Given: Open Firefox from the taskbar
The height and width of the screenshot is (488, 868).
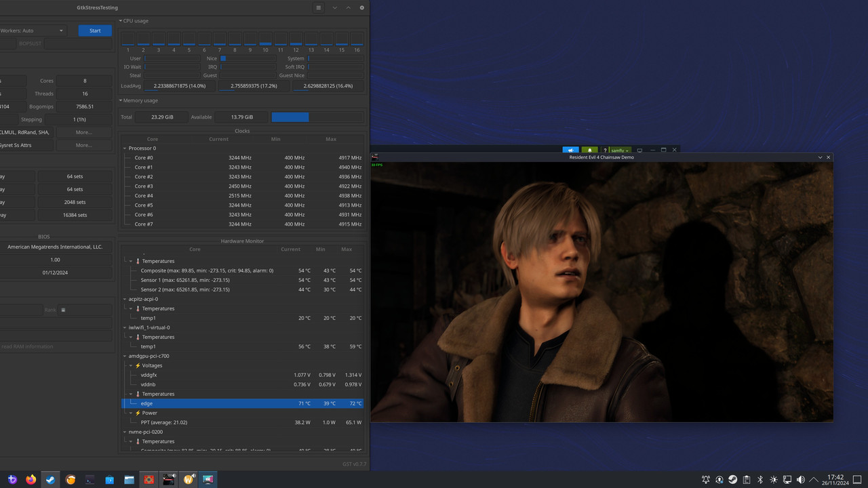Looking at the screenshot, I should click(x=31, y=480).
